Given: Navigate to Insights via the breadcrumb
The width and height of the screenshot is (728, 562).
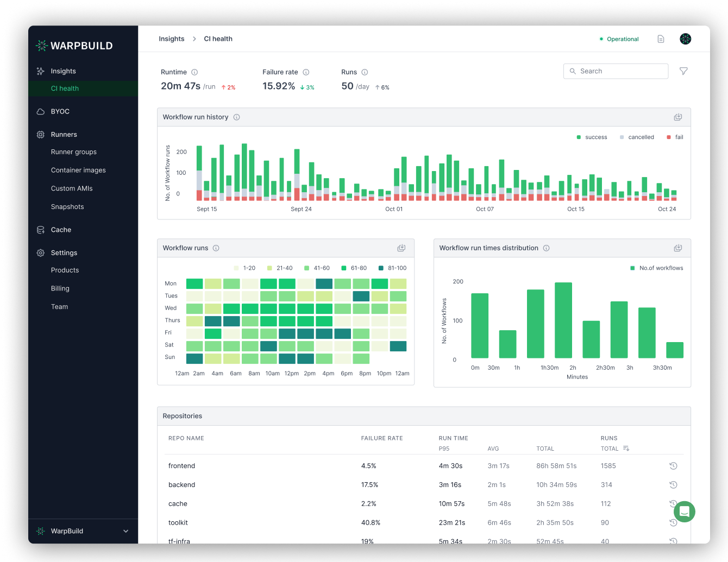Looking at the screenshot, I should tap(171, 39).
